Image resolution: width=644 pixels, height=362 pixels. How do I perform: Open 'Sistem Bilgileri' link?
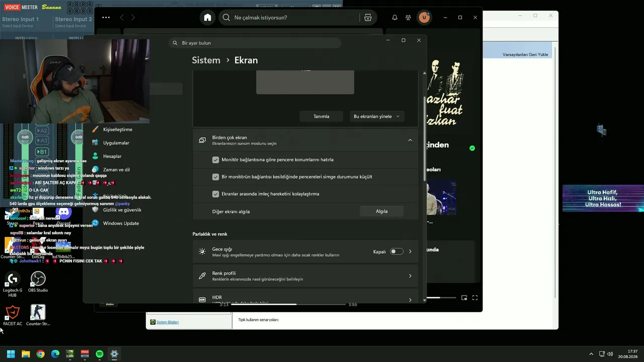[168, 322]
